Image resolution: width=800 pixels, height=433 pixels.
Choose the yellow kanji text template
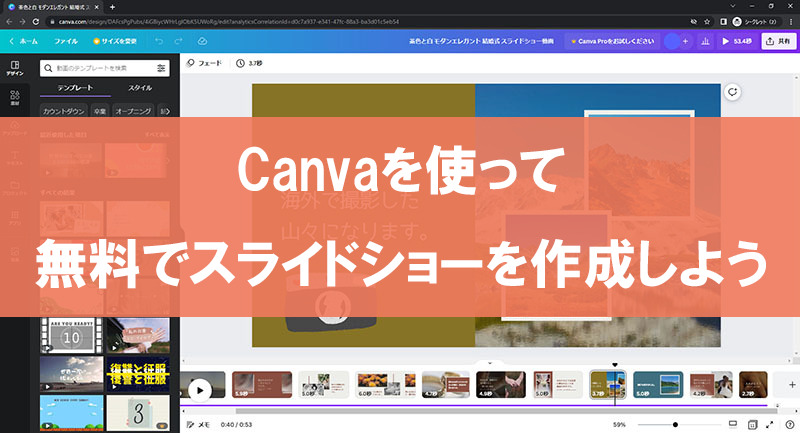click(138, 374)
